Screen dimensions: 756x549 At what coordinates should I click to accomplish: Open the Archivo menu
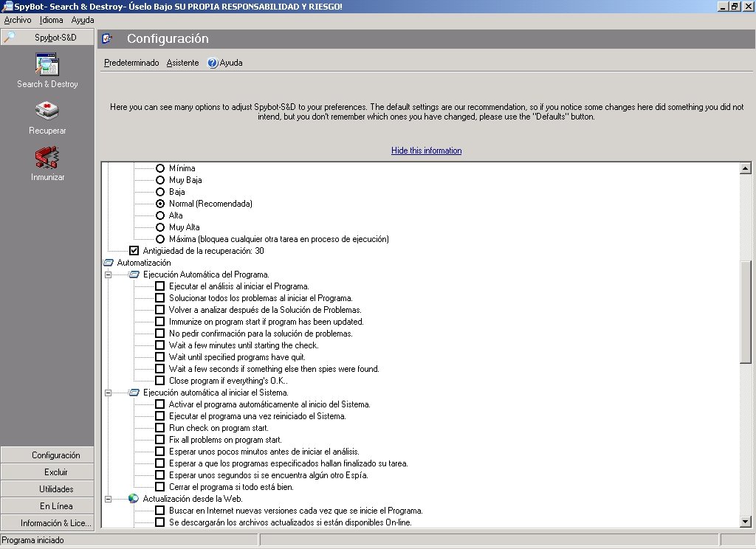pyautogui.click(x=18, y=20)
